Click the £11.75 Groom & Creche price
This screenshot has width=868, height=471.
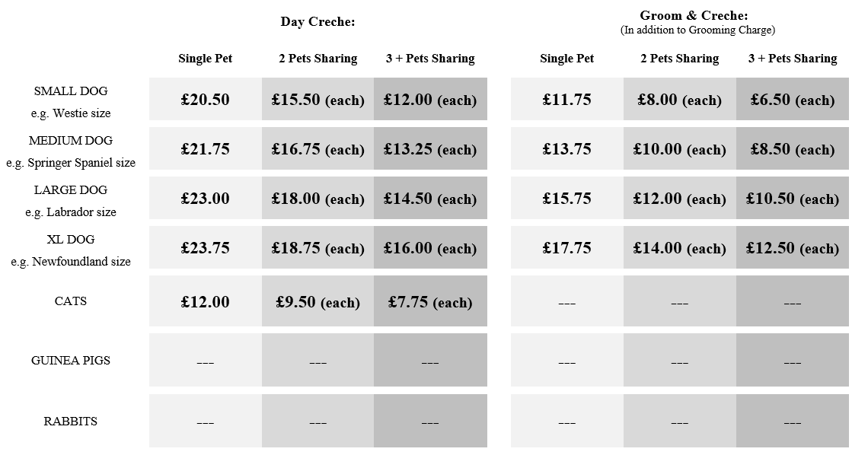click(x=566, y=100)
